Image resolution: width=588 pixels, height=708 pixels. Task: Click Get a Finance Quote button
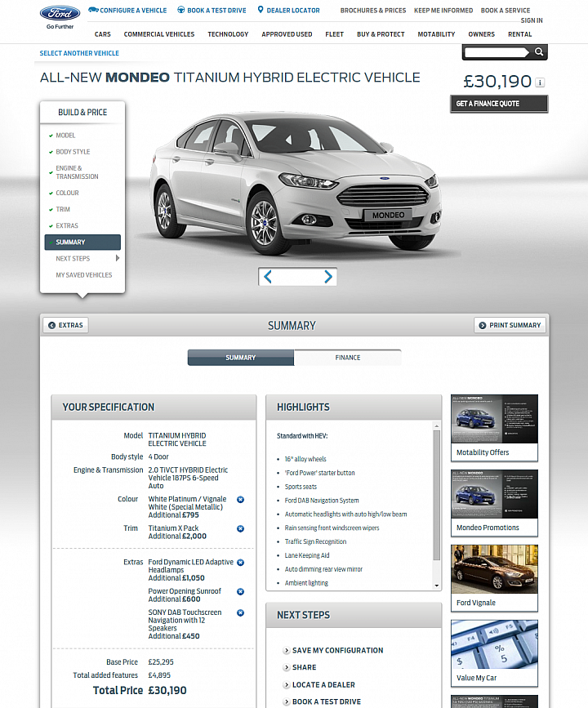tap(499, 104)
